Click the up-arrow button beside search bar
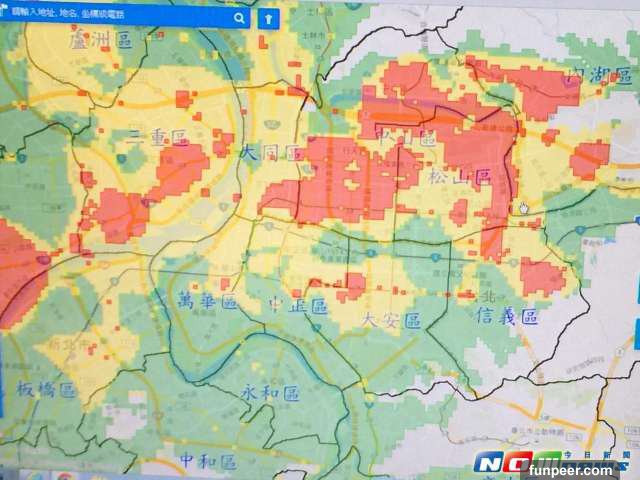This screenshot has width=640, height=480. point(267,19)
